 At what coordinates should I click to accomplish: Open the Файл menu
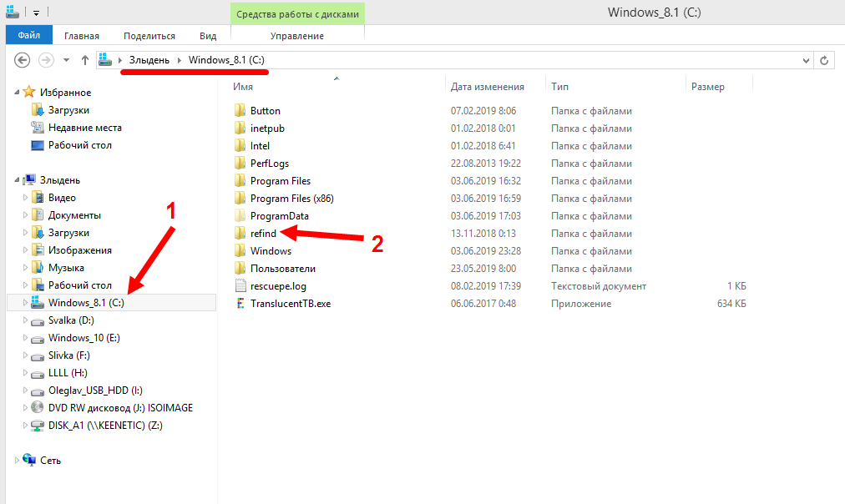click(x=28, y=35)
